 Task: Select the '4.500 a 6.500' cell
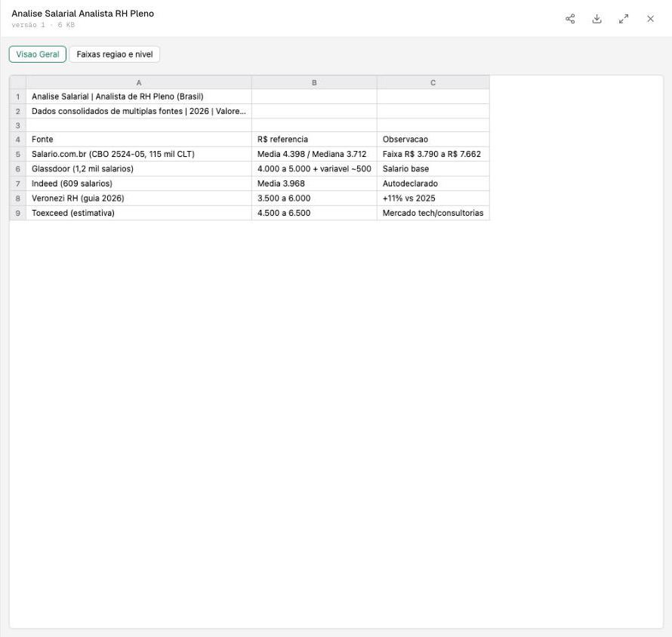[x=314, y=213]
